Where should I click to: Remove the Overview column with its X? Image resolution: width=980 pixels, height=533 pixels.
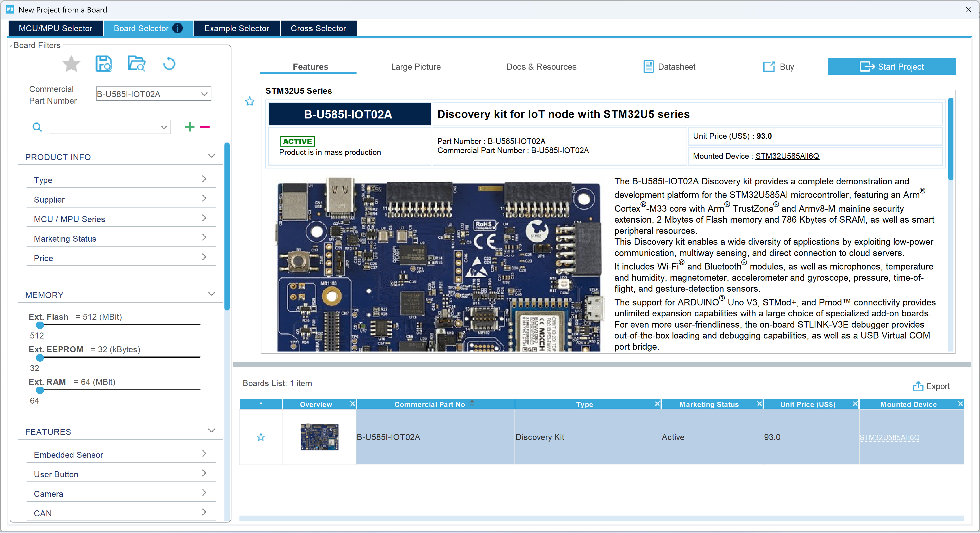352,404
